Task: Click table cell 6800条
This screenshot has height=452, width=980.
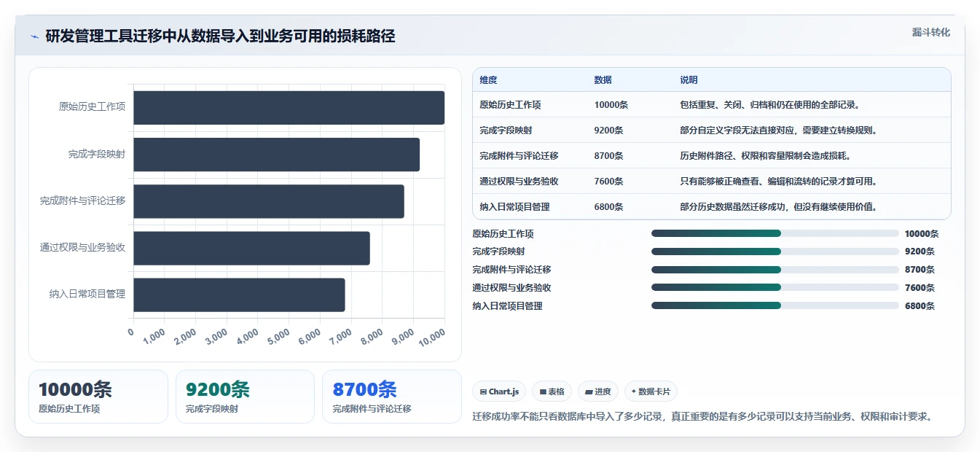Action: click(x=608, y=207)
